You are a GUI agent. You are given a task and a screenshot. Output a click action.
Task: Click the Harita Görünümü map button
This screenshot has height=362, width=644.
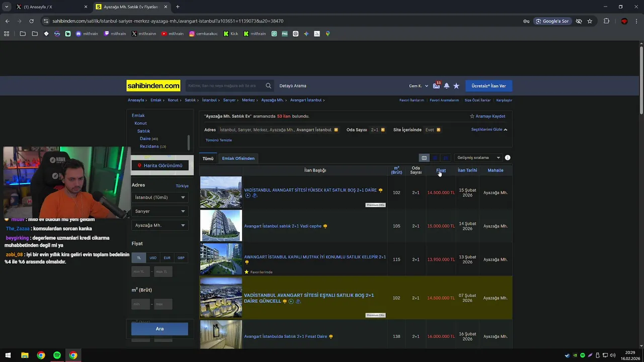pyautogui.click(x=160, y=165)
